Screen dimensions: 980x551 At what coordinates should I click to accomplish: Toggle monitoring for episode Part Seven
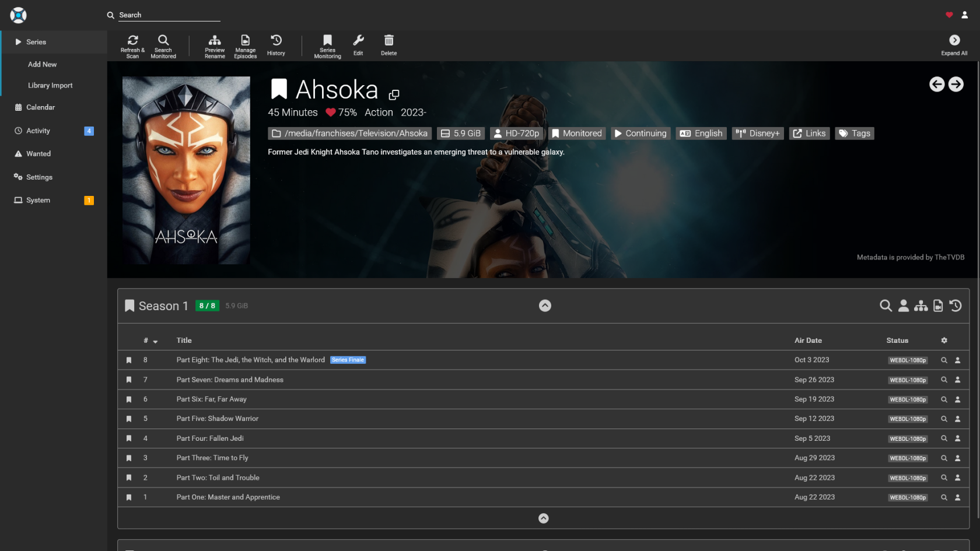point(129,380)
